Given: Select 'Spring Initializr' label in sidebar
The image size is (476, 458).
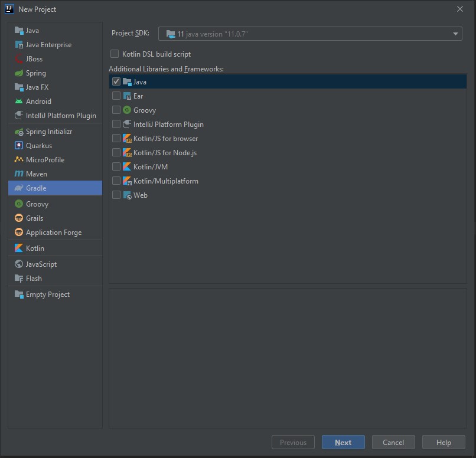Looking at the screenshot, I should 49,132.
